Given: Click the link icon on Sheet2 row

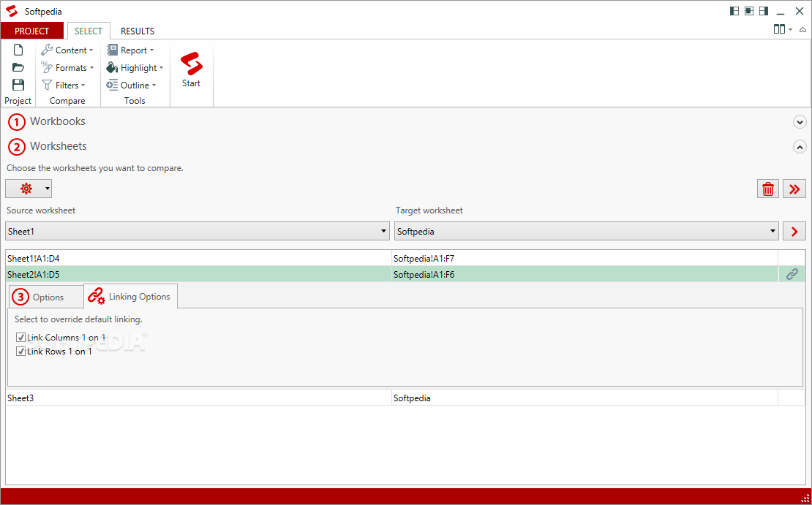Looking at the screenshot, I should [792, 274].
